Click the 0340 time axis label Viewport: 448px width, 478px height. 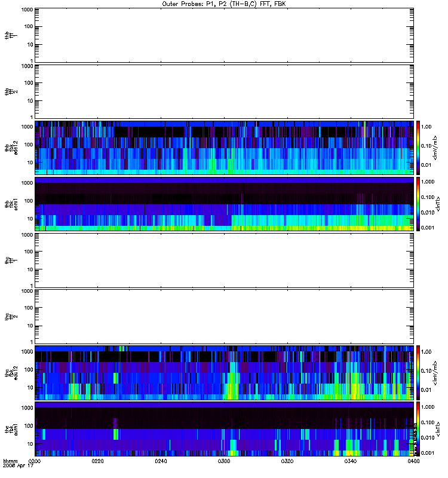coord(351,461)
